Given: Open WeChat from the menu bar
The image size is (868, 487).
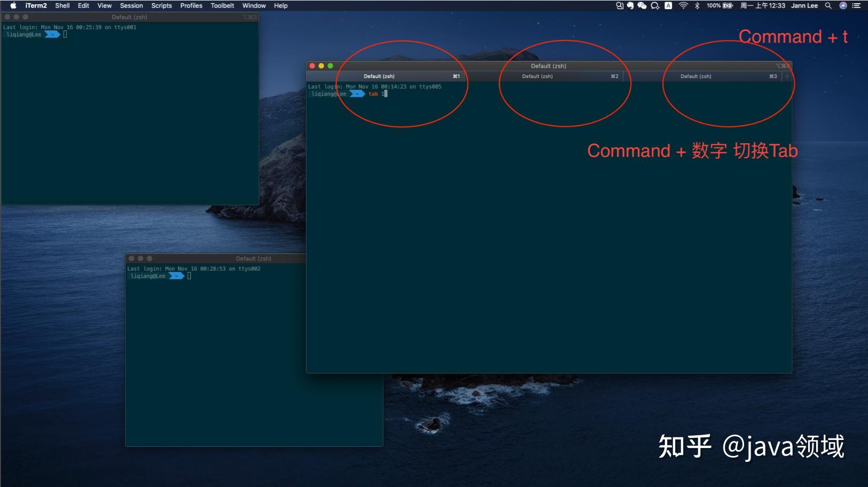Looking at the screenshot, I should pyautogui.click(x=643, y=6).
